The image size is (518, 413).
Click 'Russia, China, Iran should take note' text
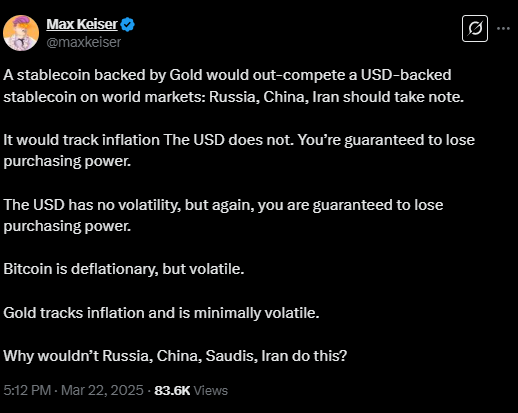click(336, 97)
